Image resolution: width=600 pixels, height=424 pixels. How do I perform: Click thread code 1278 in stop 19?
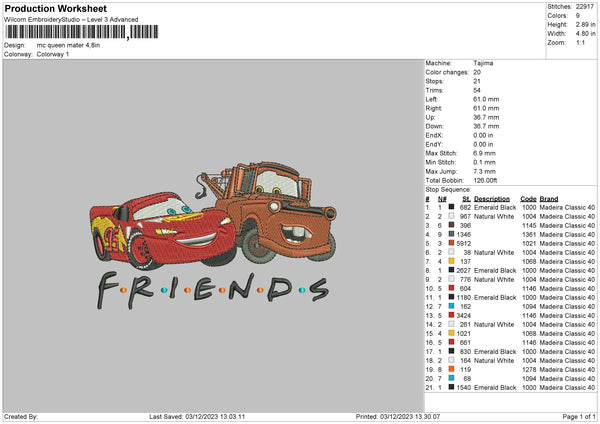click(529, 370)
